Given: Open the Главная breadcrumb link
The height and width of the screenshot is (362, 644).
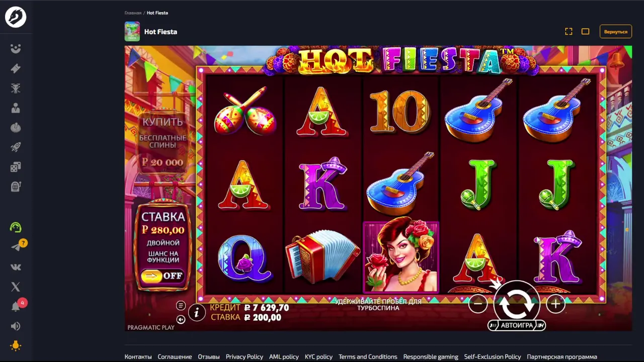Looking at the screenshot, I should click(x=133, y=13).
